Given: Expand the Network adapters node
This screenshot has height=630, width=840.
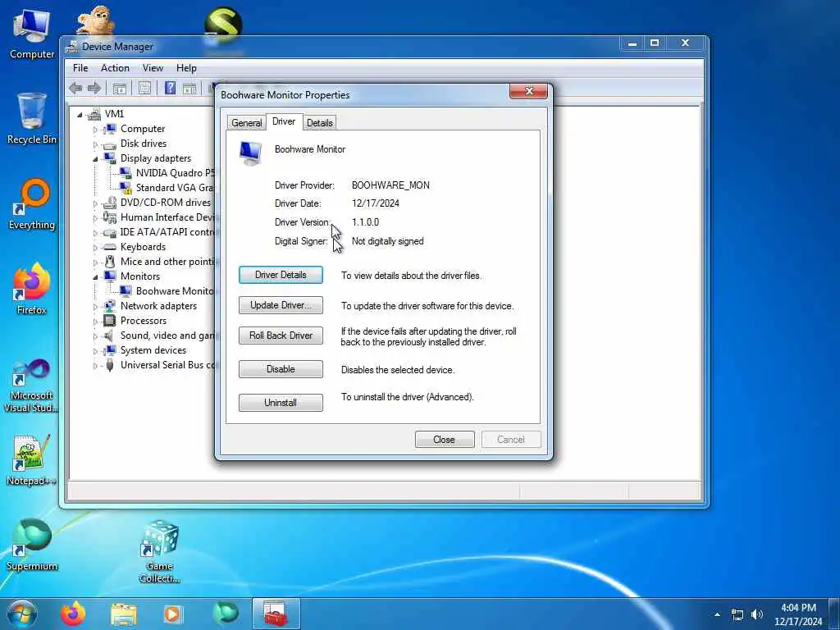Looking at the screenshot, I should click(95, 307).
